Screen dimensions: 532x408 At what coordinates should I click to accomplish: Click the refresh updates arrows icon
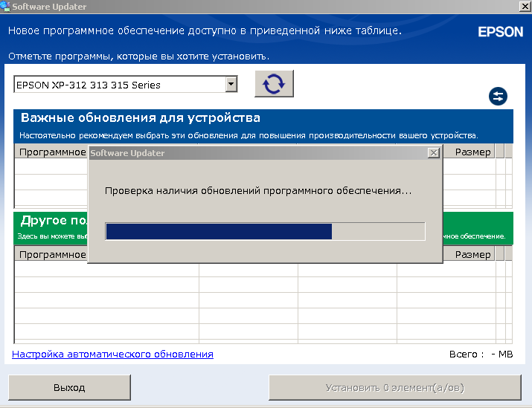[274, 84]
